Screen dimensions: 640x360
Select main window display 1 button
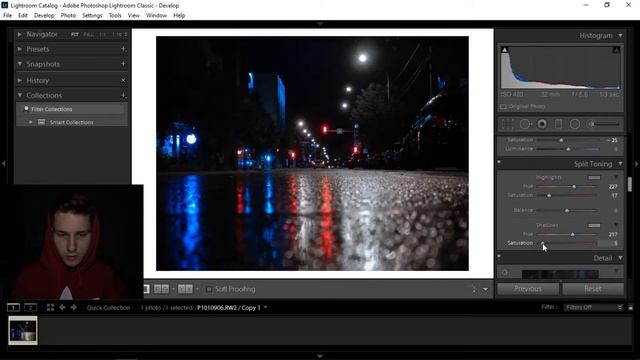tap(13, 307)
